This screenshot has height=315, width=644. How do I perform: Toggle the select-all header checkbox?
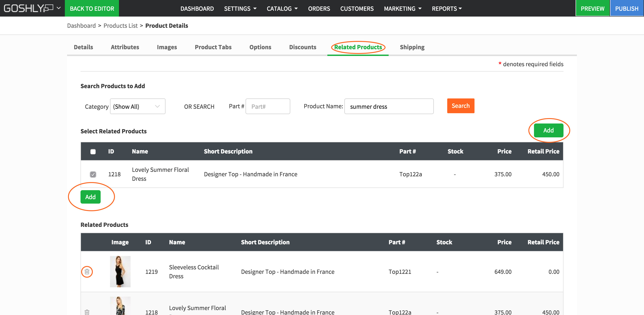[x=93, y=152]
